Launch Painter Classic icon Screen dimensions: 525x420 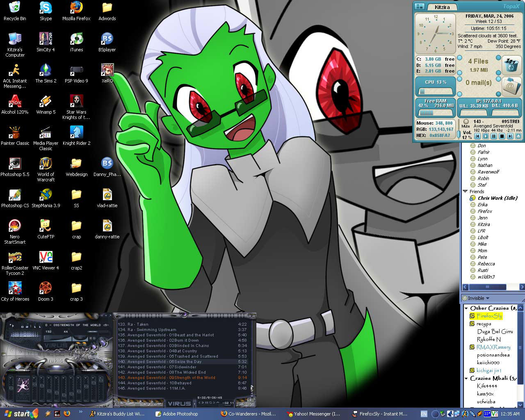[15, 136]
